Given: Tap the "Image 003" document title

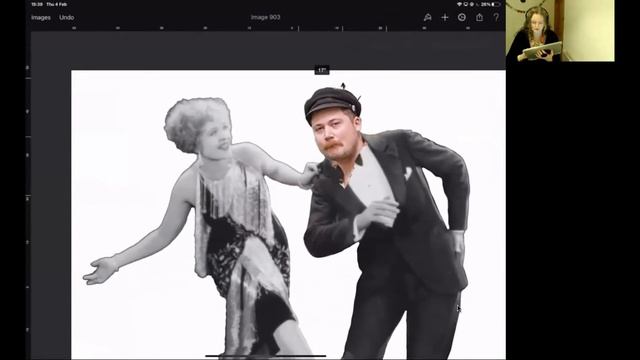Looking at the screenshot, I should (x=265, y=18).
